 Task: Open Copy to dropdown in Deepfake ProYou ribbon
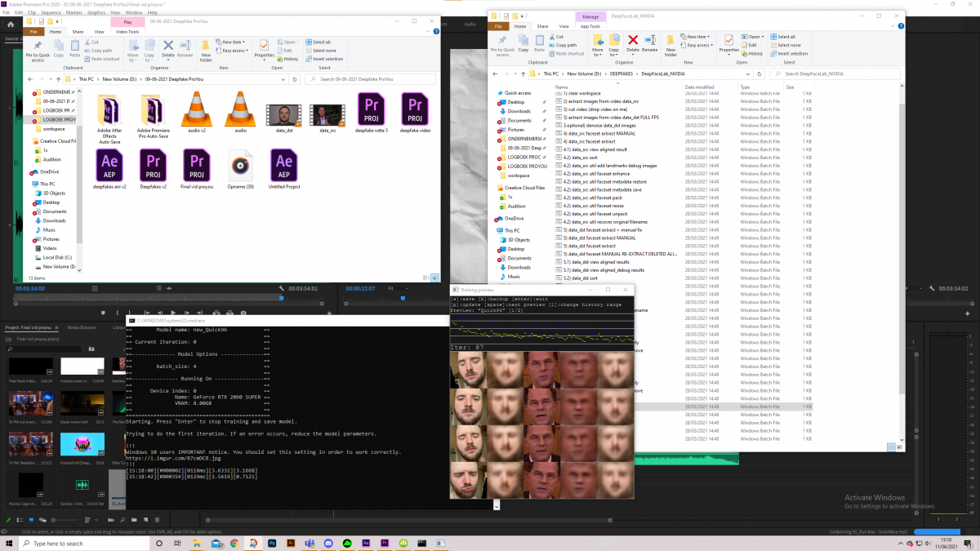click(150, 51)
